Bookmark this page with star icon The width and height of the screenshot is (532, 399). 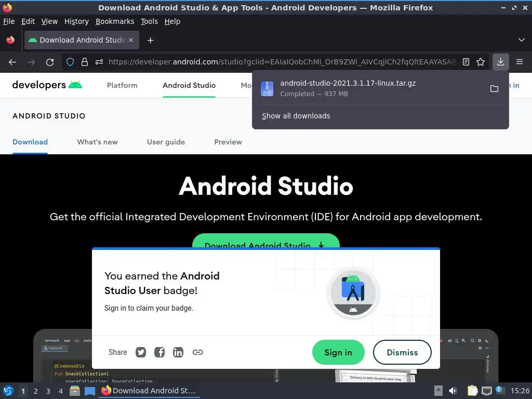click(481, 62)
